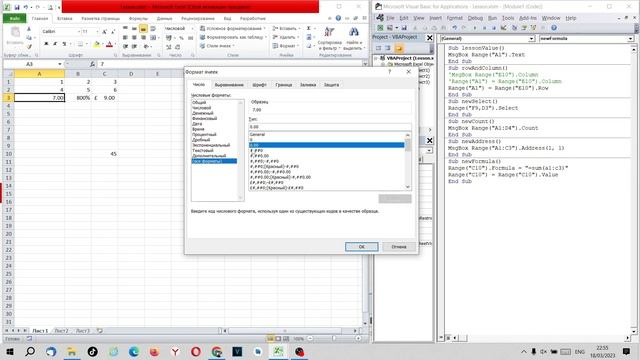The height and width of the screenshot is (360, 640).
Task: Open the (General) object dropdown in VBA
Action: tap(531, 38)
